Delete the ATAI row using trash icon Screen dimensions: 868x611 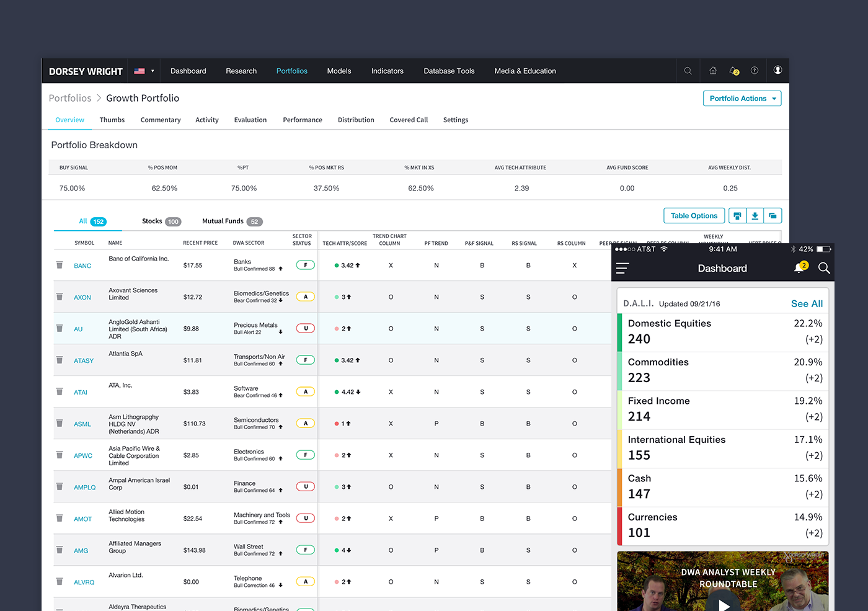(60, 391)
